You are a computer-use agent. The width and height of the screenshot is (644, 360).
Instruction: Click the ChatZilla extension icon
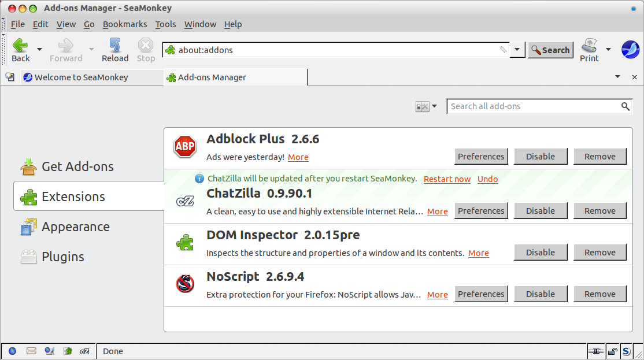(x=185, y=202)
